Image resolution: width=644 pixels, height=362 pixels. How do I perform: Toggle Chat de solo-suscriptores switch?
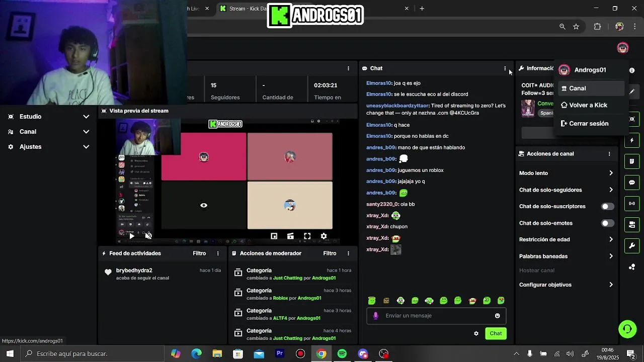click(608, 207)
